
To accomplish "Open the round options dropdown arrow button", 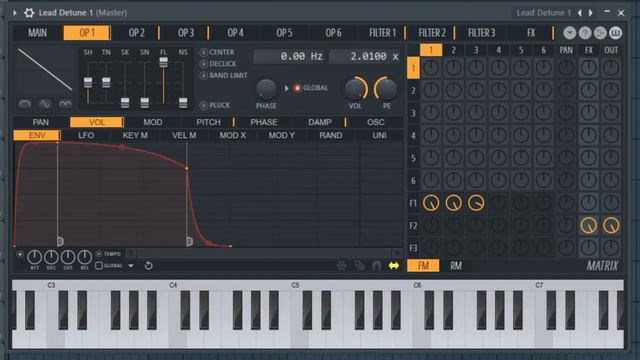I will (x=570, y=33).
